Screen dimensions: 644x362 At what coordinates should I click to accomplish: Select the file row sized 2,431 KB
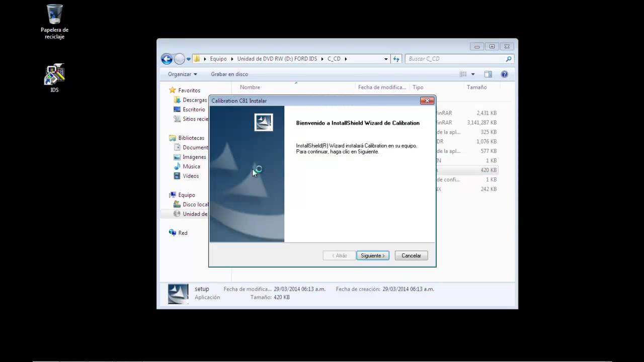tap(466, 113)
